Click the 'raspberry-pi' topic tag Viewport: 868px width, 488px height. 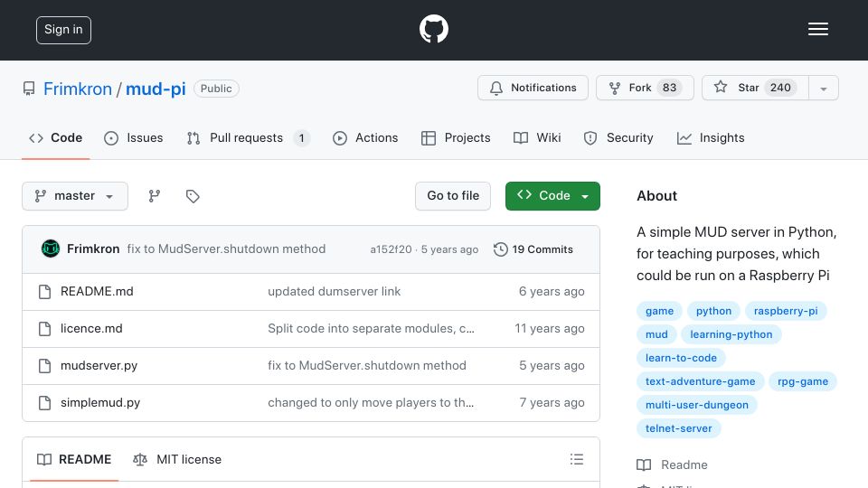[x=786, y=311]
